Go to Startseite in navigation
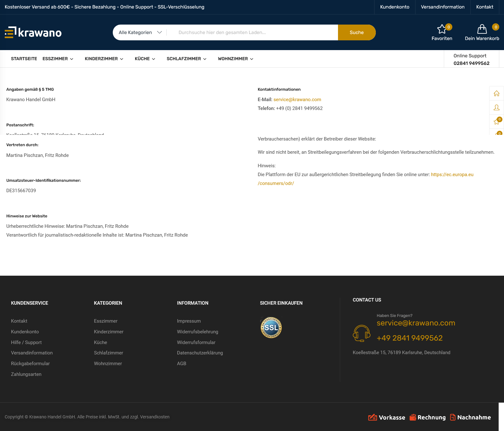Viewport: 504px width, 431px height. [24, 59]
